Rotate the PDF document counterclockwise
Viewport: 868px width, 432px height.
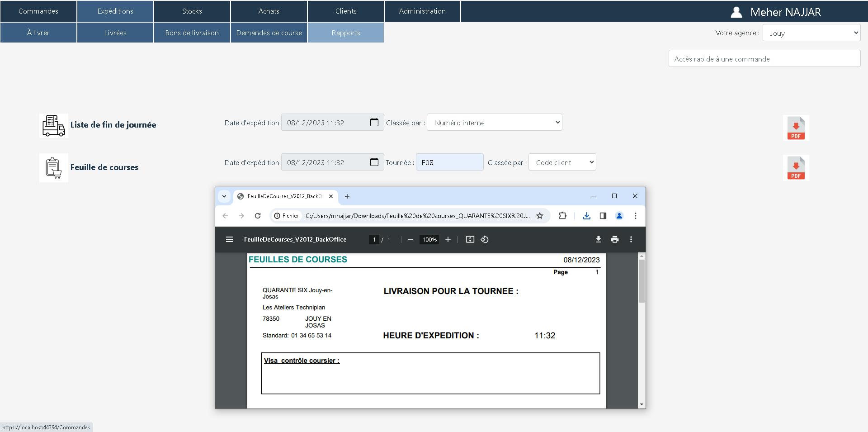click(x=485, y=239)
